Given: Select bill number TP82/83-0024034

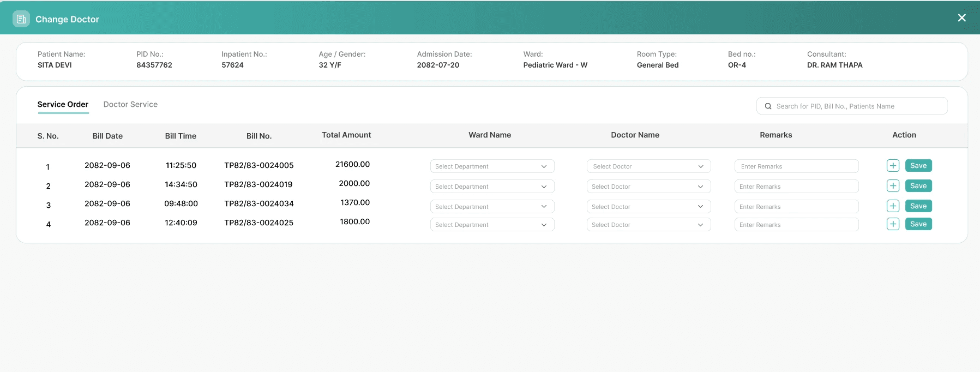Looking at the screenshot, I should [259, 203].
